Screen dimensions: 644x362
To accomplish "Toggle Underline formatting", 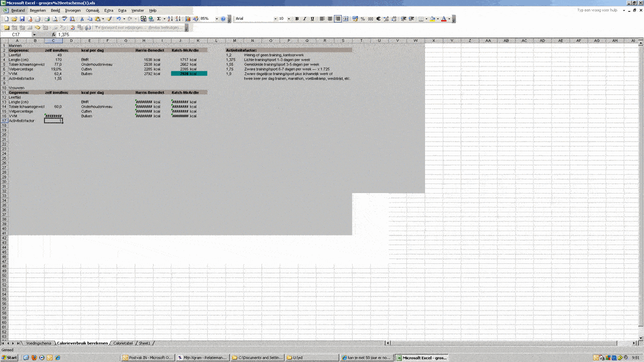I will click(312, 19).
